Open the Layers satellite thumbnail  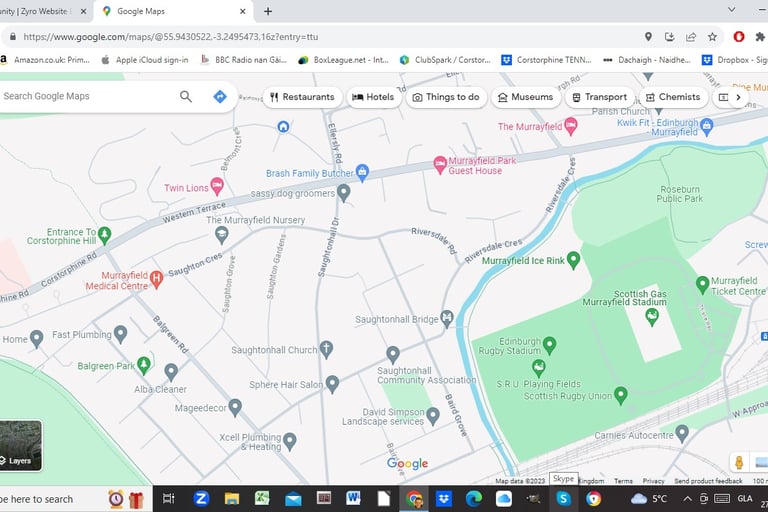click(x=21, y=445)
